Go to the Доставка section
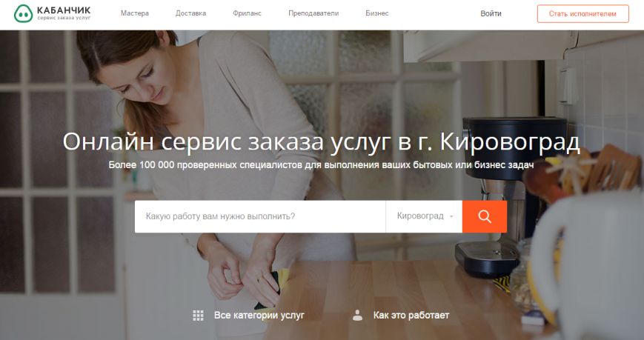 pos(190,13)
